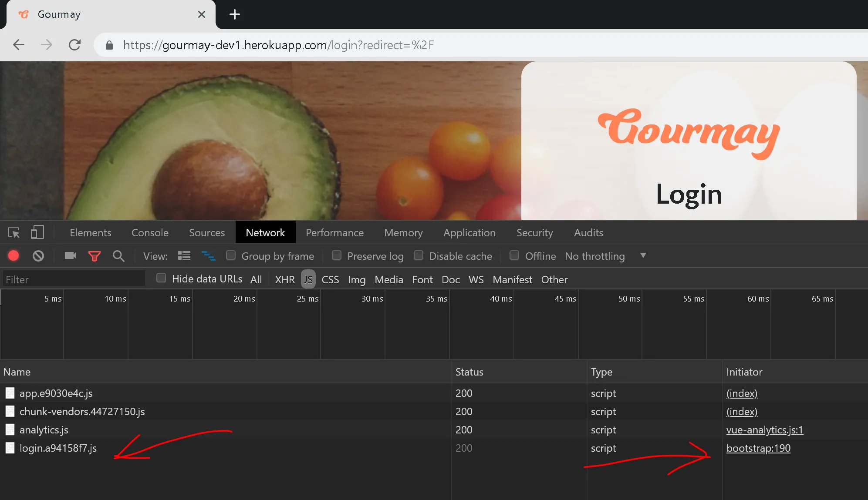The image size is (868, 500).
Task: Switch to the Console tab
Action: pos(150,233)
